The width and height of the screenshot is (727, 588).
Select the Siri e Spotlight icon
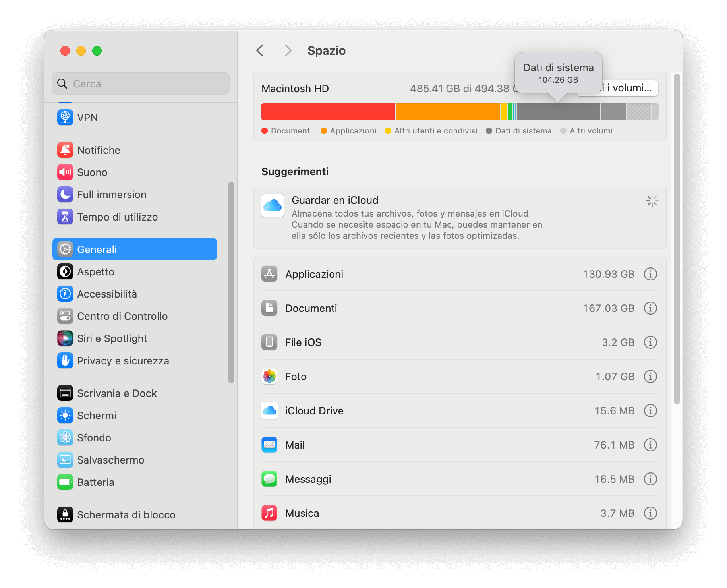pos(65,338)
